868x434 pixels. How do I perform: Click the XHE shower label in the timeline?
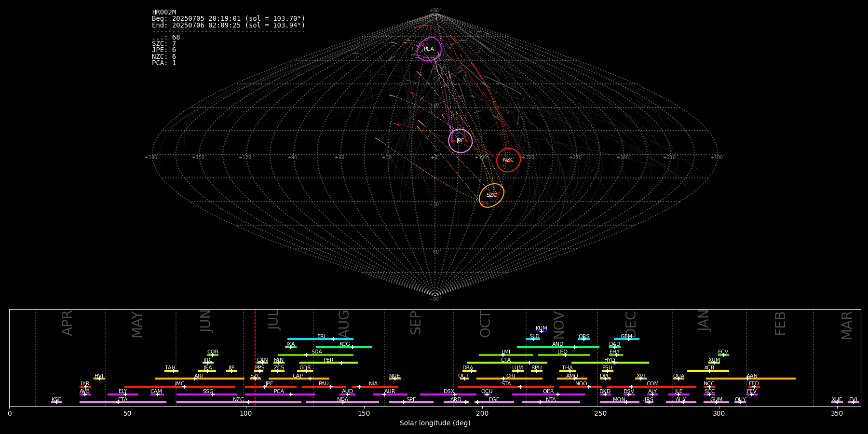[837, 400]
